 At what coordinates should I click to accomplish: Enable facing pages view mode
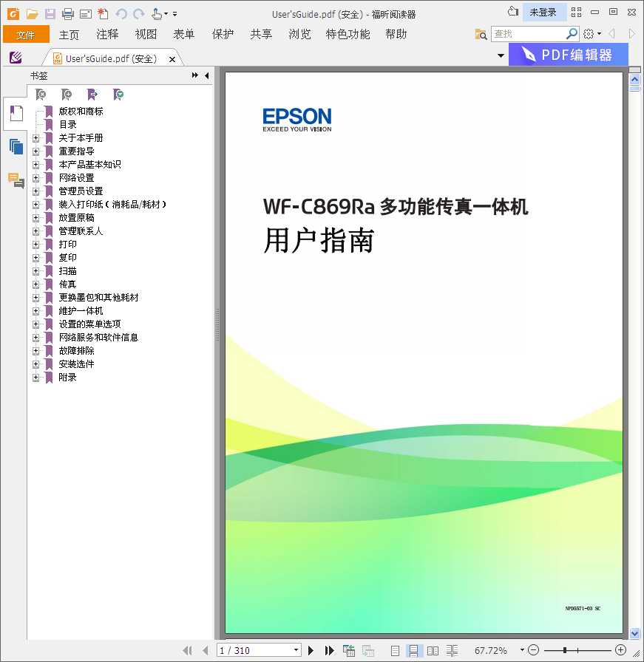(x=433, y=651)
